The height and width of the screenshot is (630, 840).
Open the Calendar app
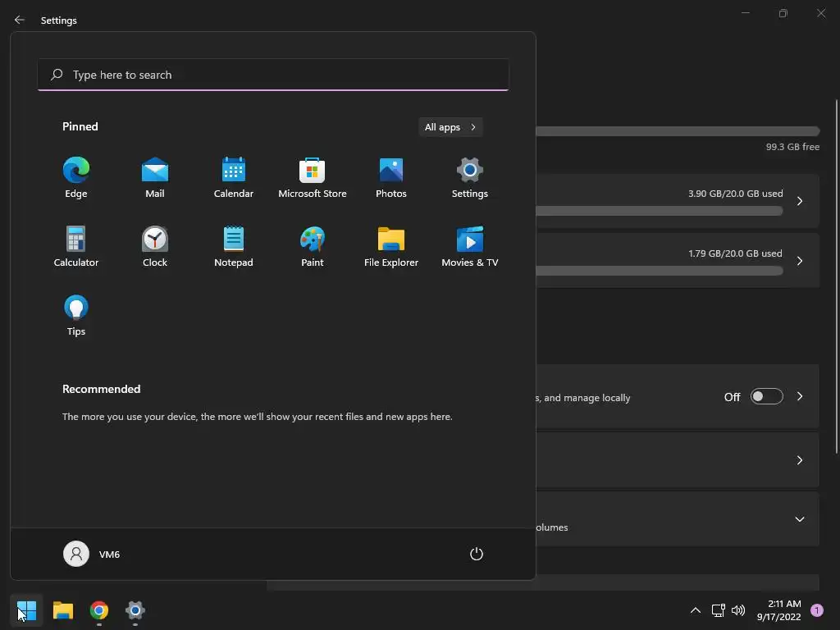click(234, 177)
